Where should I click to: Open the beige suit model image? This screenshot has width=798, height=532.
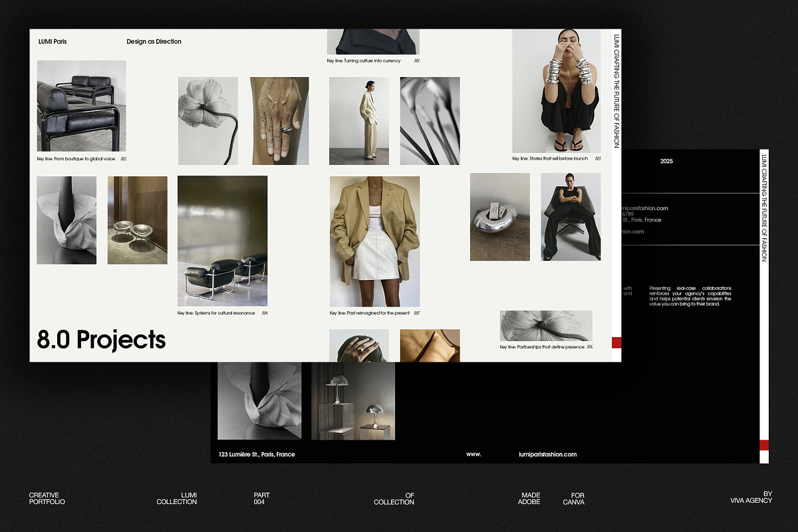pos(358,120)
